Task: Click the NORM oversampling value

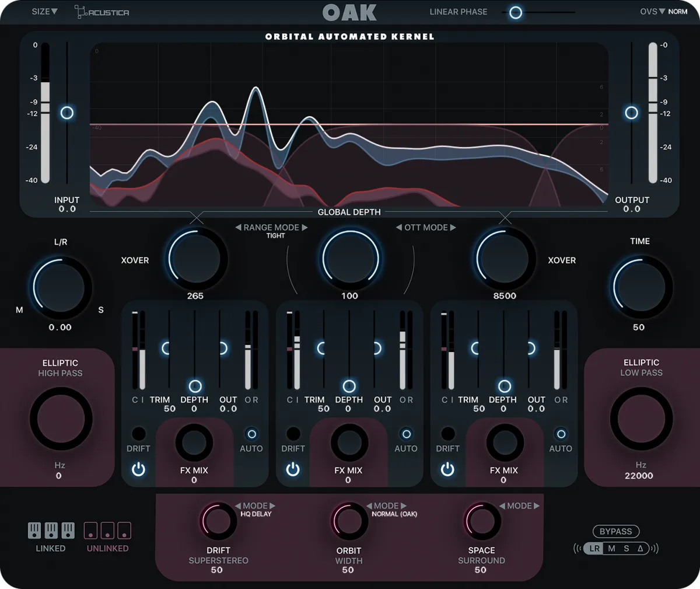Action: (x=678, y=12)
